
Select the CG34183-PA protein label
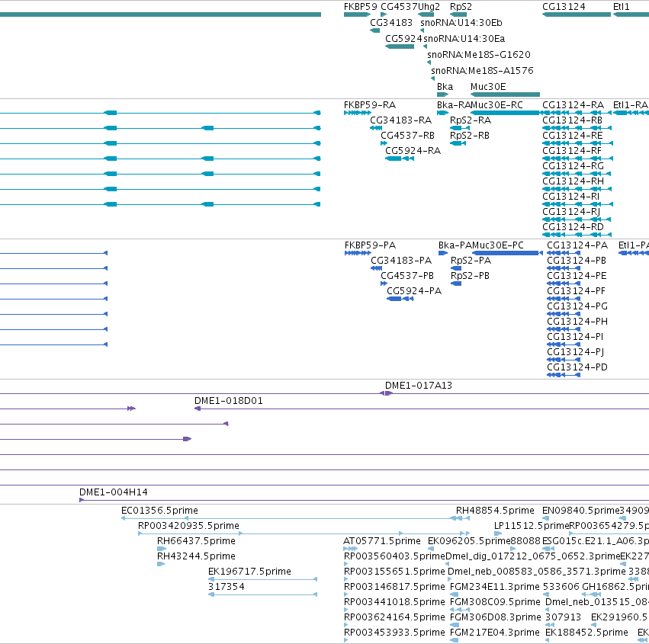[x=401, y=260]
